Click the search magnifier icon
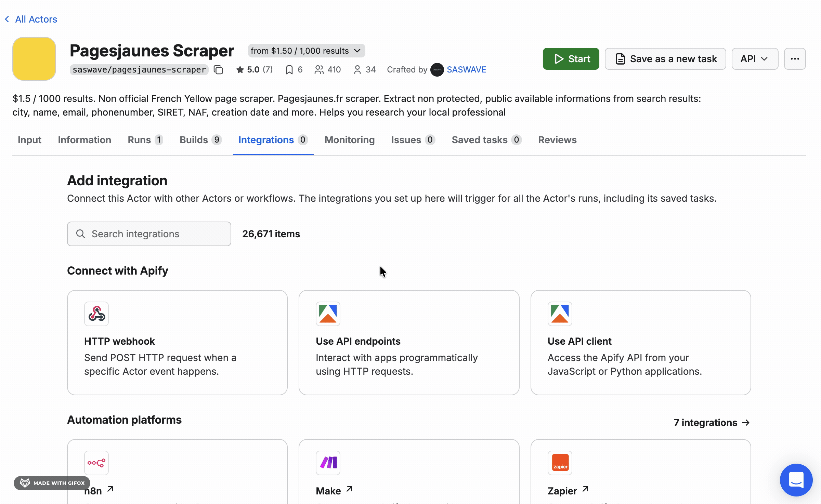 click(81, 234)
